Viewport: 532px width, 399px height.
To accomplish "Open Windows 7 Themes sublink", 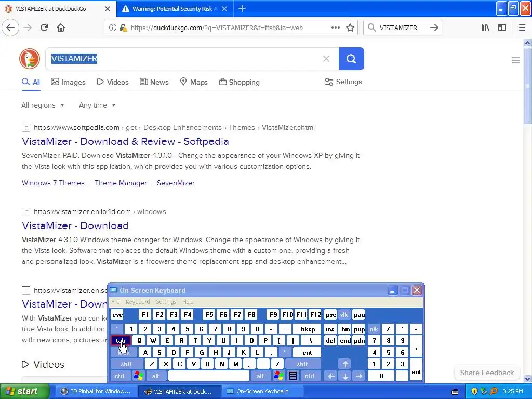I will click(53, 183).
